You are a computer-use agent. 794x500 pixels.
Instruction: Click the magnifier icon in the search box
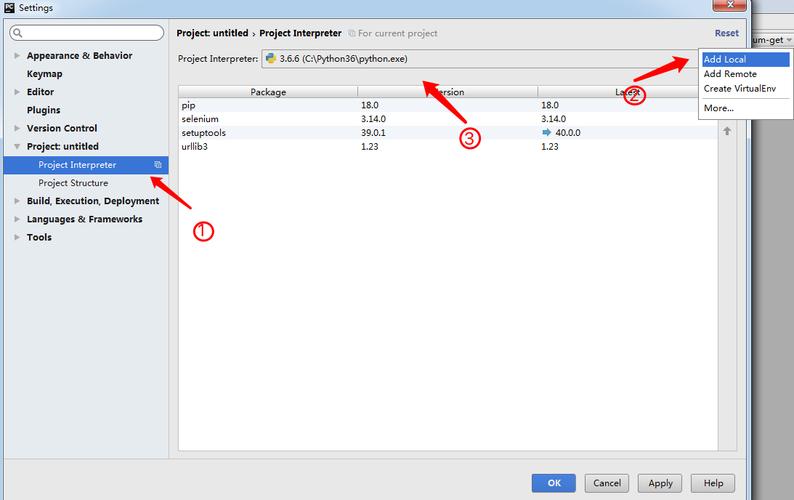(18, 34)
